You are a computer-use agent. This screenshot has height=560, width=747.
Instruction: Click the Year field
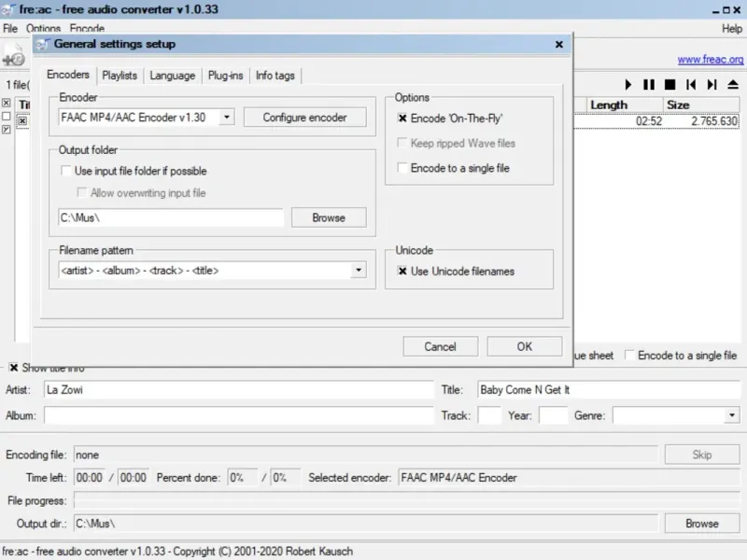pyautogui.click(x=553, y=415)
